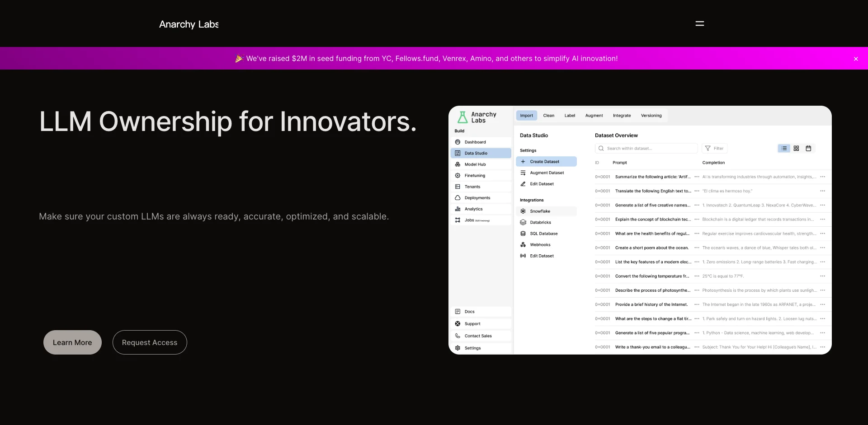Click the Databricks integration icon
868x425 pixels.
(523, 222)
